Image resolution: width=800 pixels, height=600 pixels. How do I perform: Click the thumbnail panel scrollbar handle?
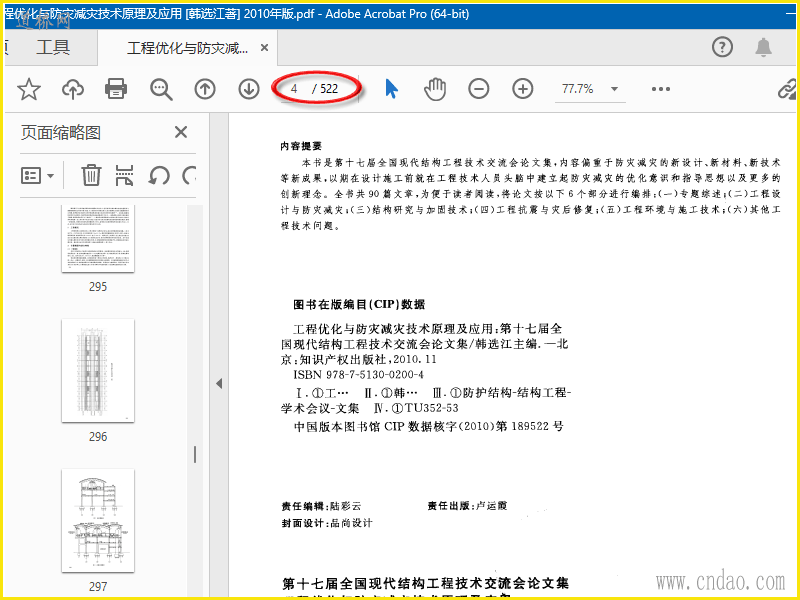[195, 455]
